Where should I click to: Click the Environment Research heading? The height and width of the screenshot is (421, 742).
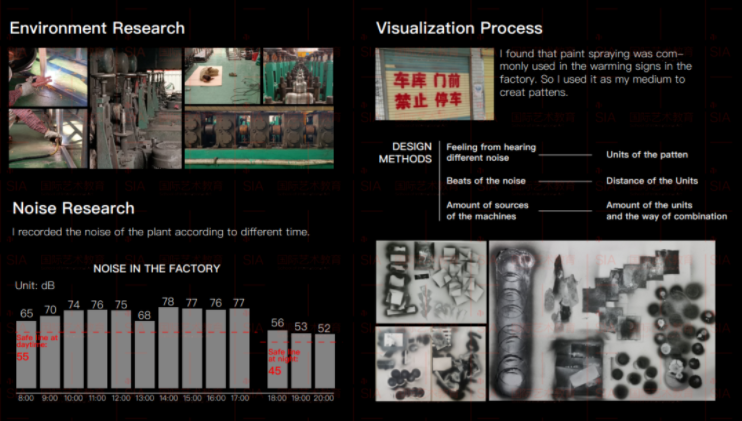tap(97, 28)
